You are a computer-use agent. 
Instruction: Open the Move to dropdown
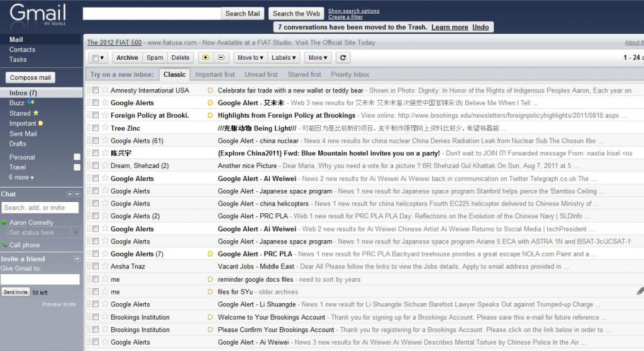point(250,57)
